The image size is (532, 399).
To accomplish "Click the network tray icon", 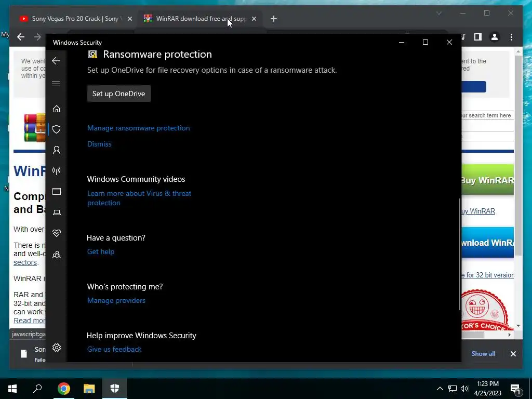I will (x=453, y=389).
